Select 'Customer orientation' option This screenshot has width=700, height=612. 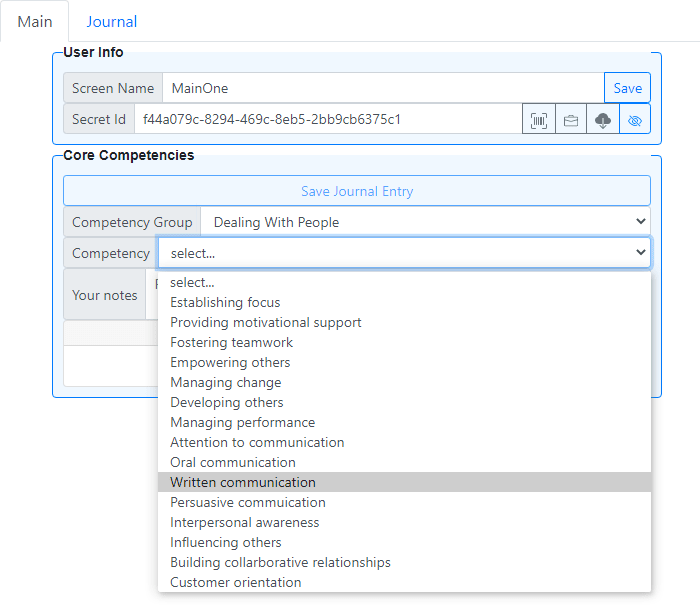click(x=404, y=583)
